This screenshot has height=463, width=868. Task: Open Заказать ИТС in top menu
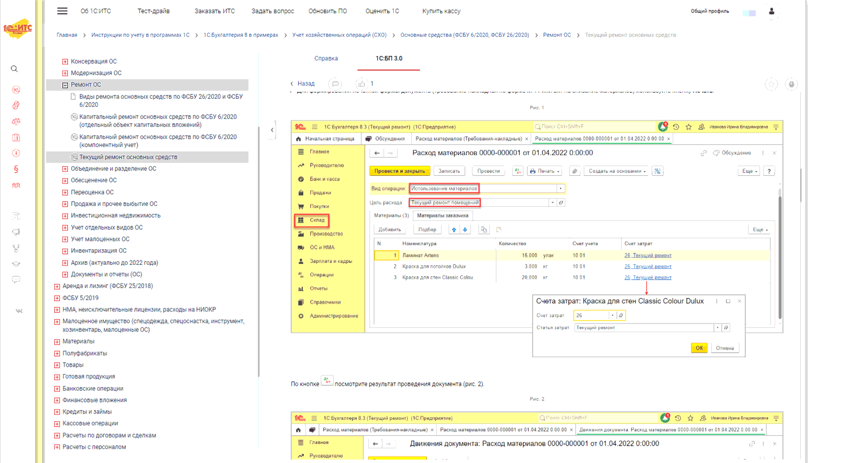215,11
